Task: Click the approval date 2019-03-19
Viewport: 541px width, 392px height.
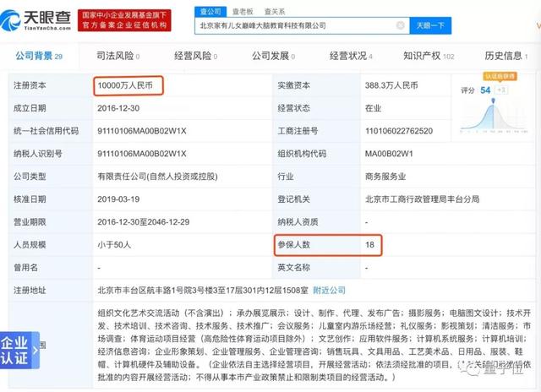Action: [x=118, y=199]
